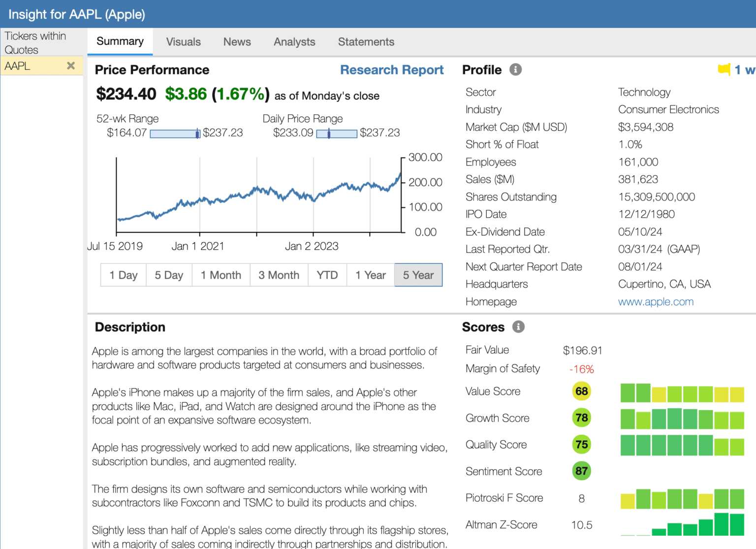Open the Profile info tooltip icon
The image size is (756, 549).
(x=515, y=69)
